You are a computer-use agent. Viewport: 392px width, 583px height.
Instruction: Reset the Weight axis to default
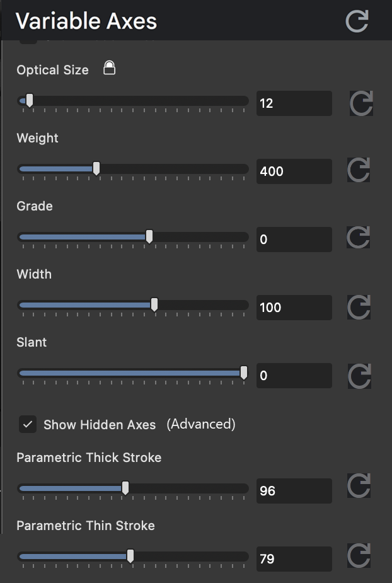coord(358,171)
